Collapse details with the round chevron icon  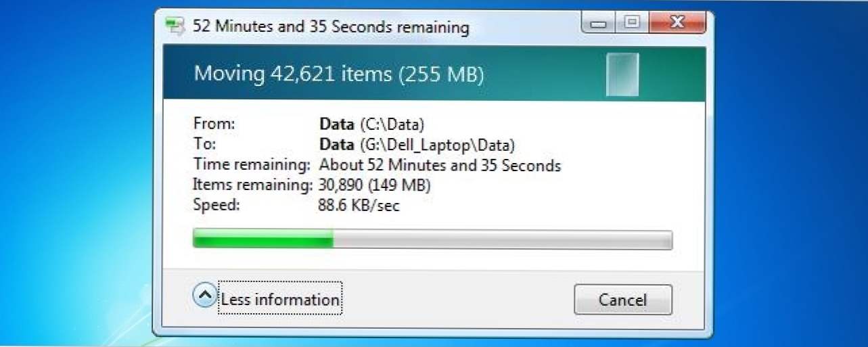pos(204,295)
